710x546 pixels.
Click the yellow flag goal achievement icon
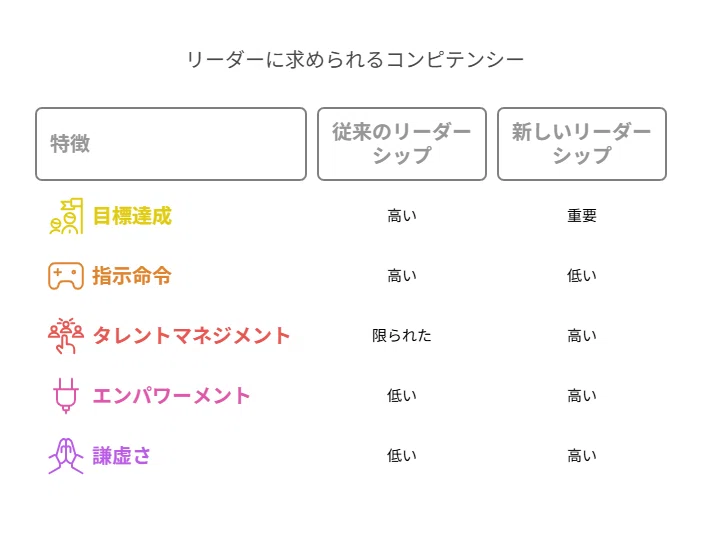(66, 216)
